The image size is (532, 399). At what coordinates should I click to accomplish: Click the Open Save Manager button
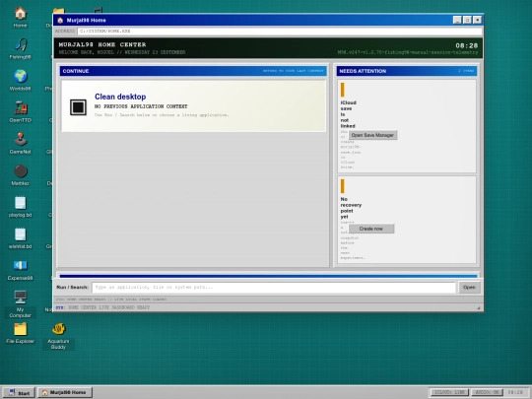372,135
